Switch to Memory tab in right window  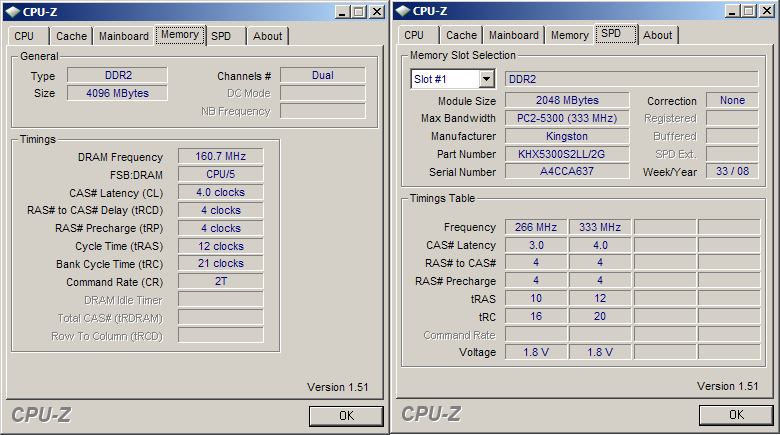570,35
